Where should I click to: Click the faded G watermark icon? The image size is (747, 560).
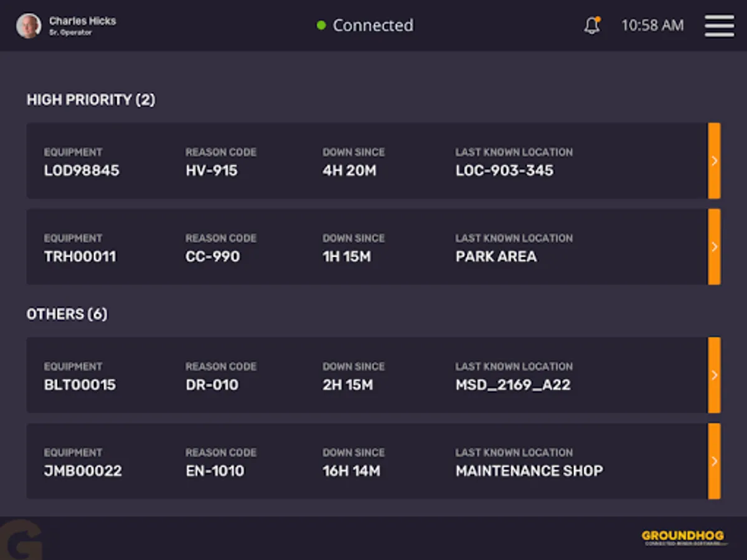pyautogui.click(x=22, y=540)
